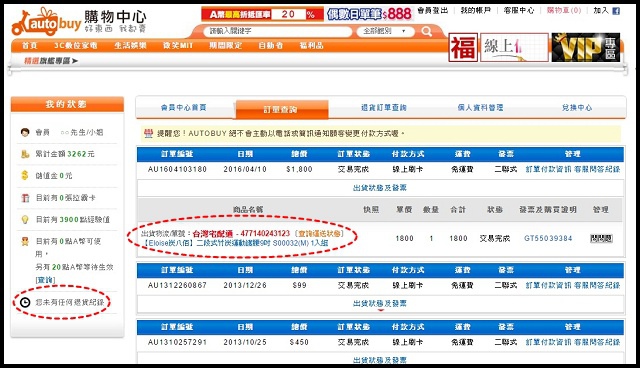Open the 個人資料管理 tab
The height and width of the screenshot is (368, 640).
tap(480, 108)
